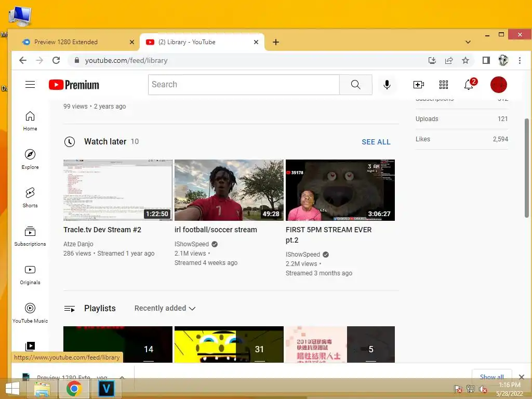The image size is (532, 399).
Task: Open Tracle.tv Dev Stream #2 thumbnail
Action: point(118,190)
